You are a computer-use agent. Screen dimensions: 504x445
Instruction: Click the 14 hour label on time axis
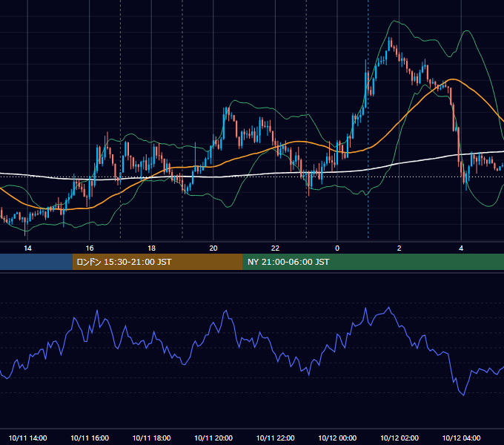click(27, 248)
